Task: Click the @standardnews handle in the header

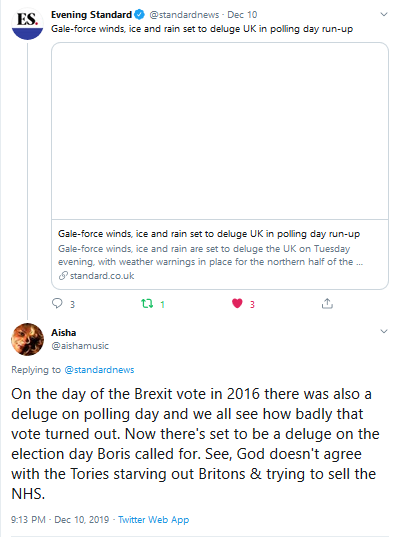Action: pos(184,15)
